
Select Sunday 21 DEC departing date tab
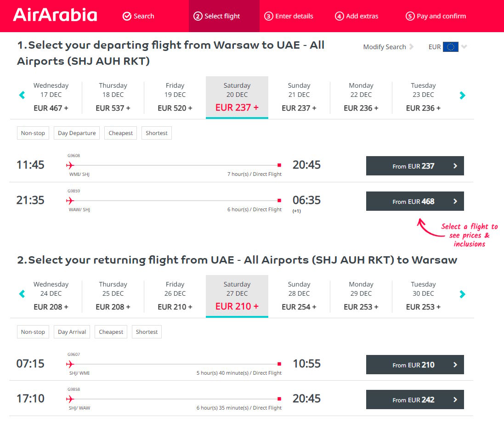[x=299, y=97]
